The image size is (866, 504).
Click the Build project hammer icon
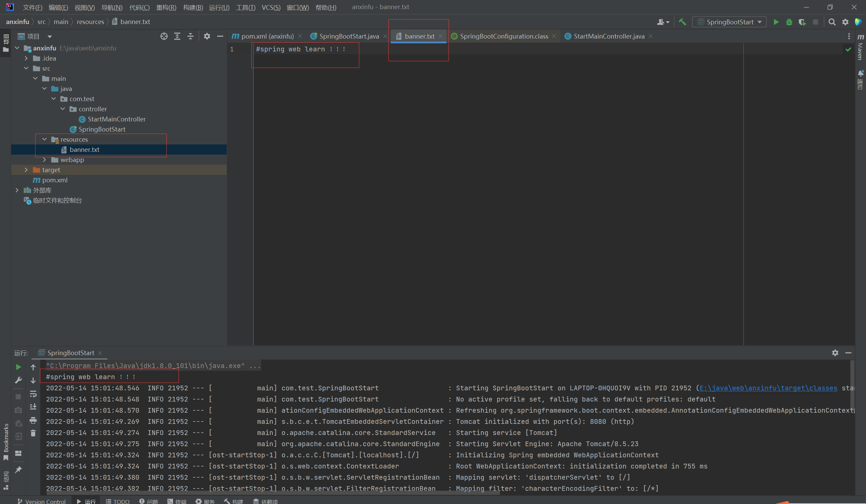[x=682, y=22]
